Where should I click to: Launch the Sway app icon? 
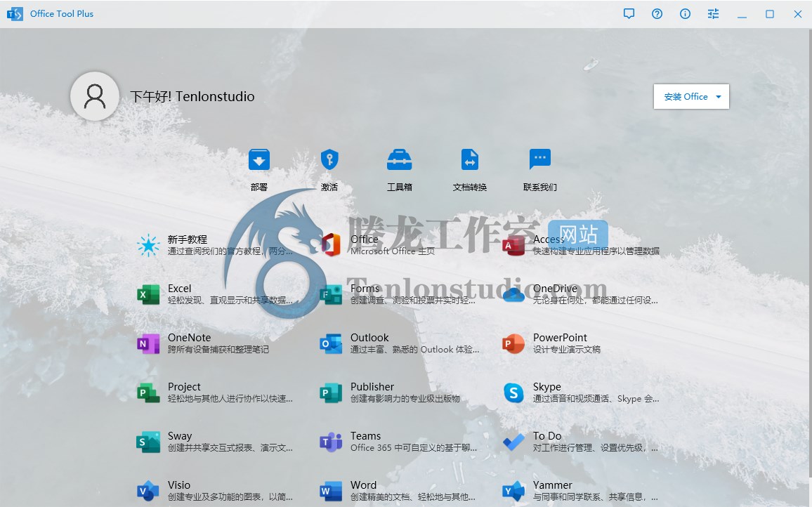pos(149,442)
